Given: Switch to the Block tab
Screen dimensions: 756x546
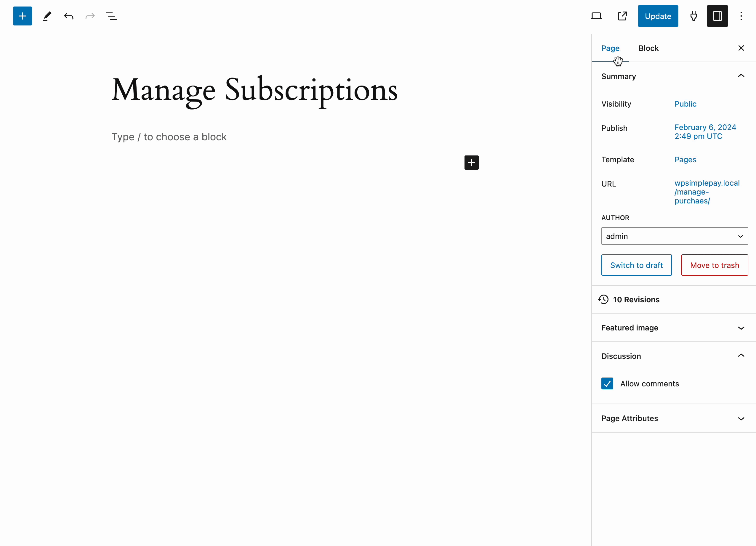Looking at the screenshot, I should (648, 48).
